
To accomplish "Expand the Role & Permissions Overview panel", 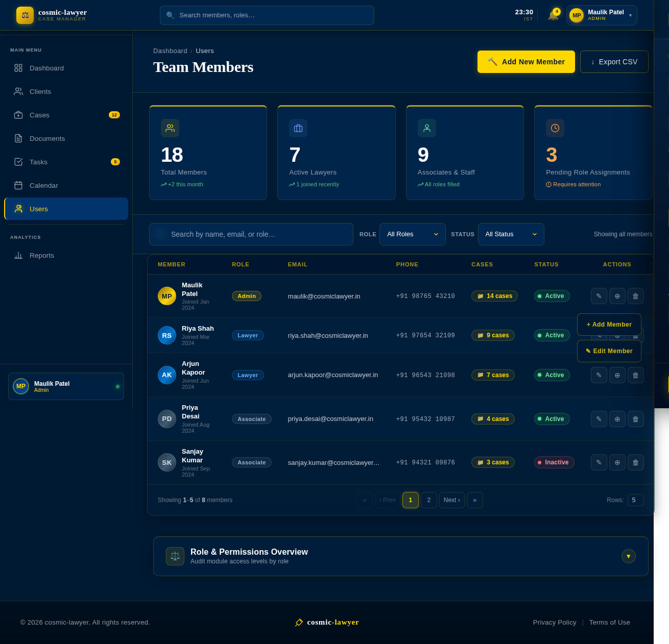I will pos(628,556).
